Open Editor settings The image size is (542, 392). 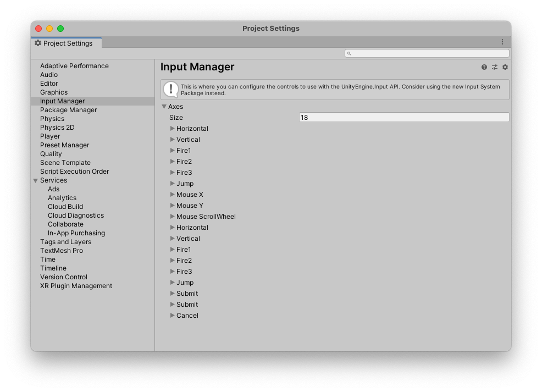[x=49, y=84]
